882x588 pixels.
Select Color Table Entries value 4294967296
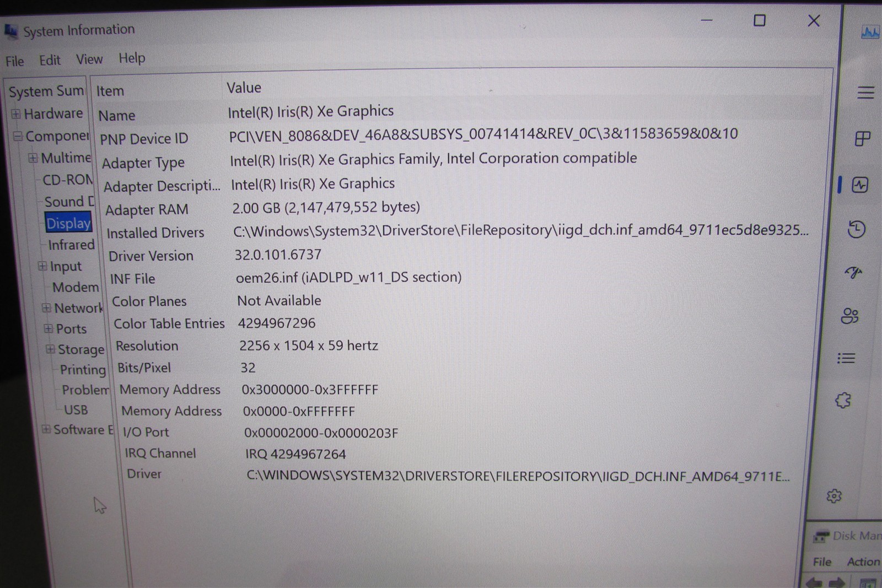(x=277, y=323)
